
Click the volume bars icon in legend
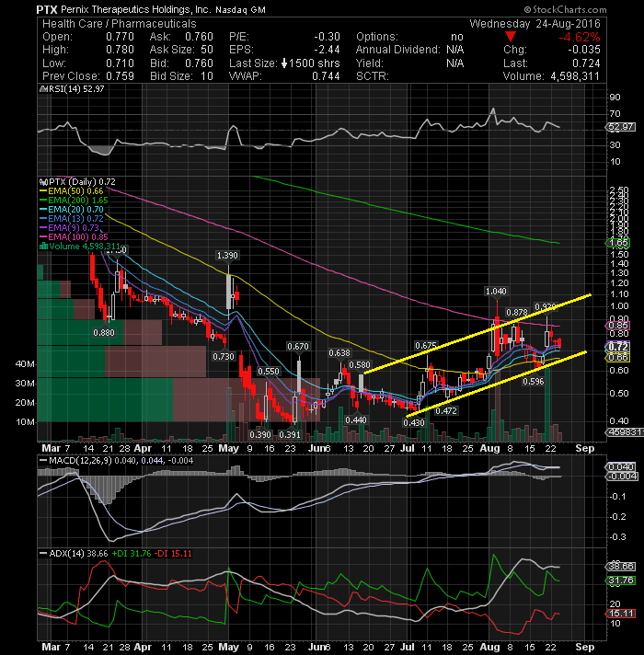pos(43,247)
